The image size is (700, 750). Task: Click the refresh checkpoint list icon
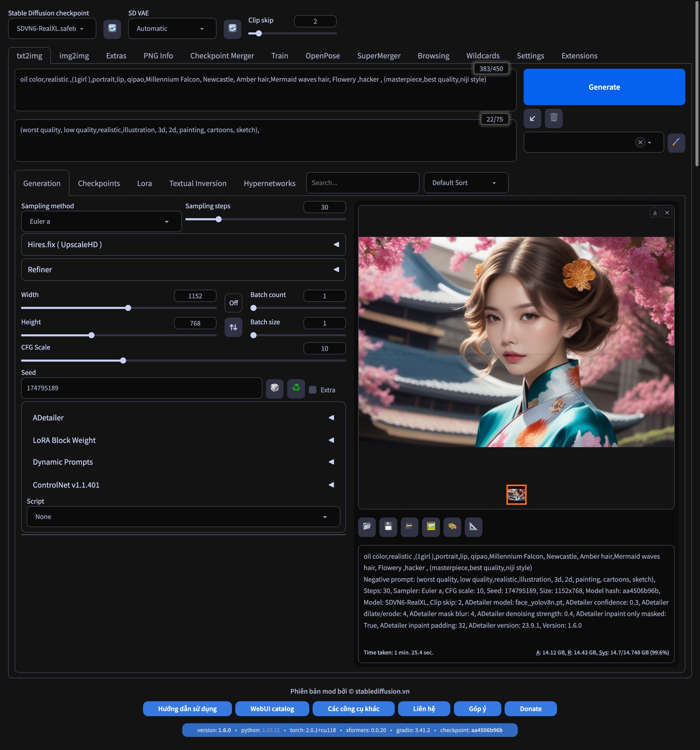pyautogui.click(x=112, y=29)
